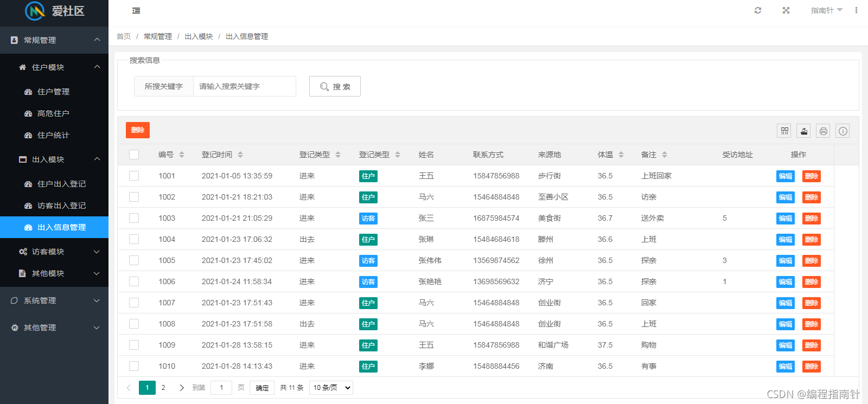Click the 住户 tag in row 1009
Viewport: 868px width, 404px height.
pyautogui.click(x=368, y=345)
